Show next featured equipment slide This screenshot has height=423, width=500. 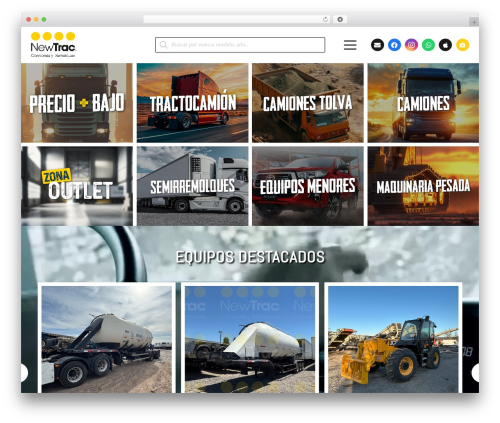pyautogui.click(x=476, y=373)
